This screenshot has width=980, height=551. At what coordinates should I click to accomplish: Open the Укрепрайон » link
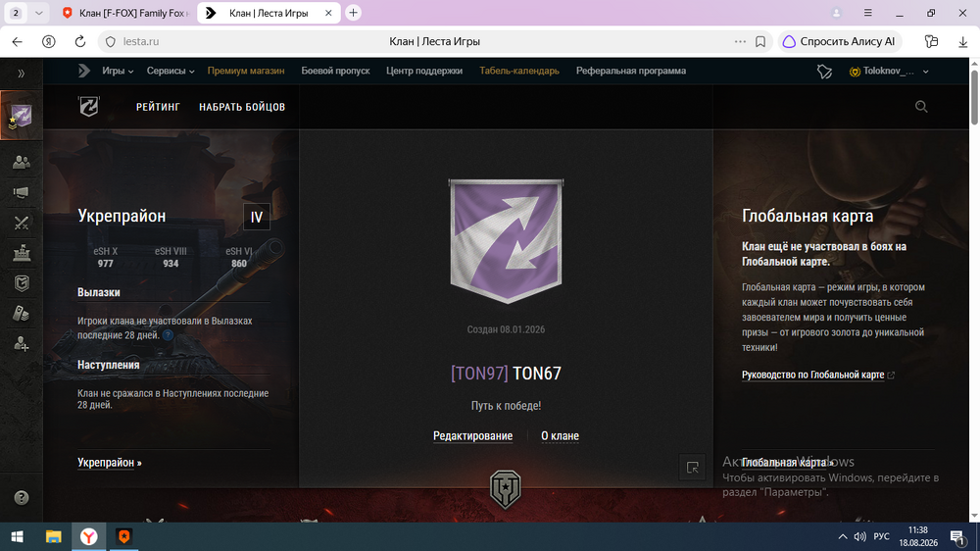click(110, 463)
